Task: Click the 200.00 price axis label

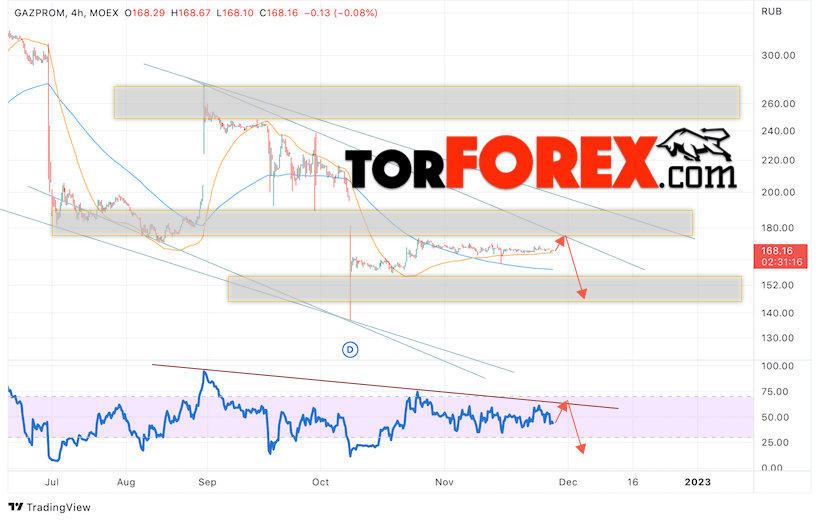Action: click(x=778, y=192)
